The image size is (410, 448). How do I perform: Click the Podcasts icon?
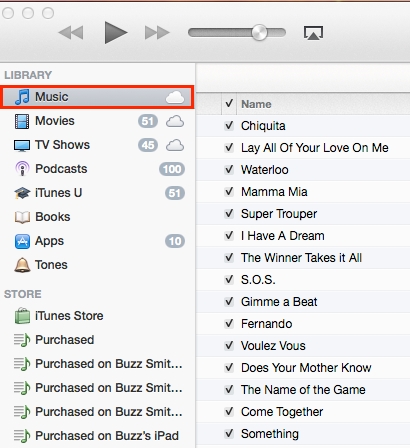pos(22,169)
